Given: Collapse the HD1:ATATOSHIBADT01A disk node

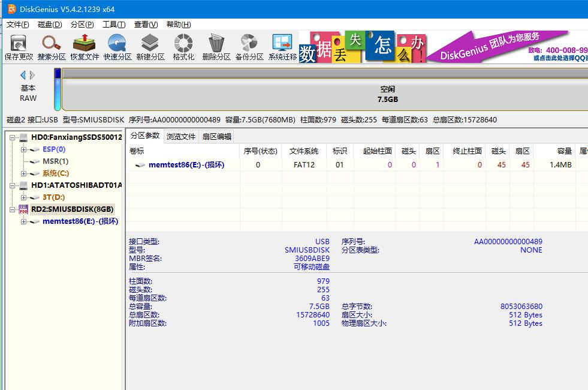Looking at the screenshot, I should [x=13, y=185].
